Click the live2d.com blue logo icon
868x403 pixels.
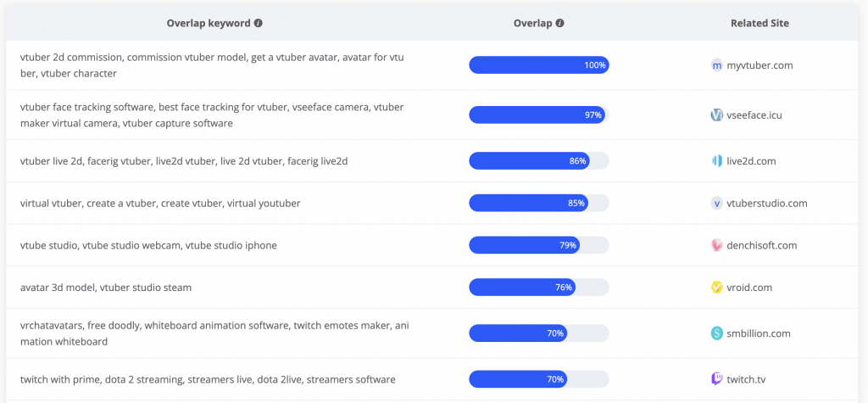717,161
